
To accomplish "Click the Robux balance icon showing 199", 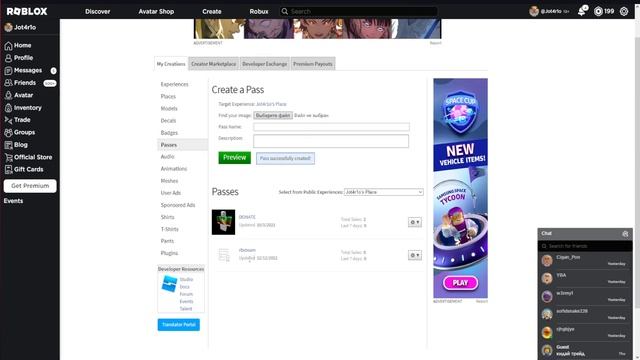I will [598, 11].
